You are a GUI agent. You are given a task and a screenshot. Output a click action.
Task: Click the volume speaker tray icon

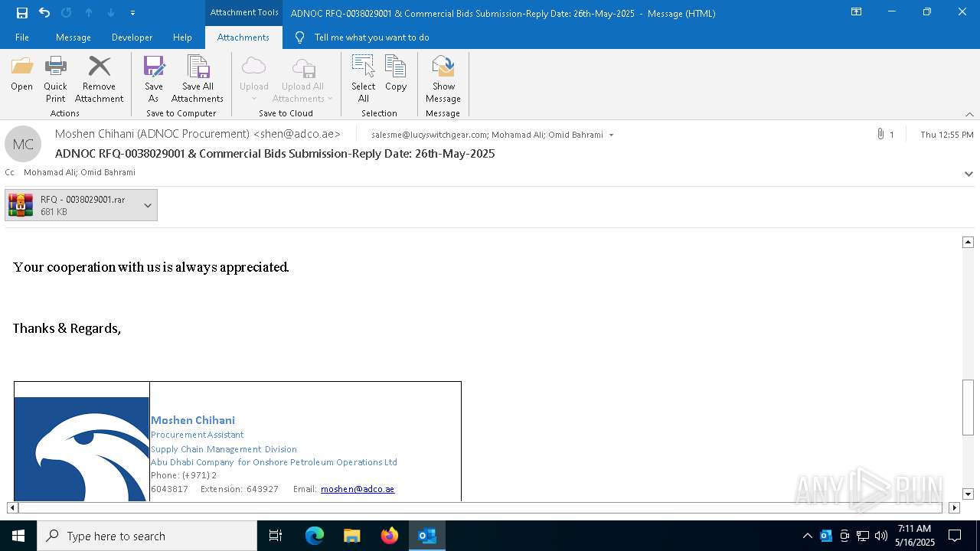pyautogui.click(x=881, y=536)
